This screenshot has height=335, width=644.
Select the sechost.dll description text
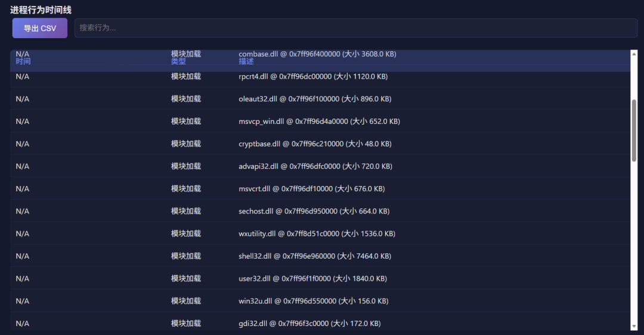[x=314, y=211]
